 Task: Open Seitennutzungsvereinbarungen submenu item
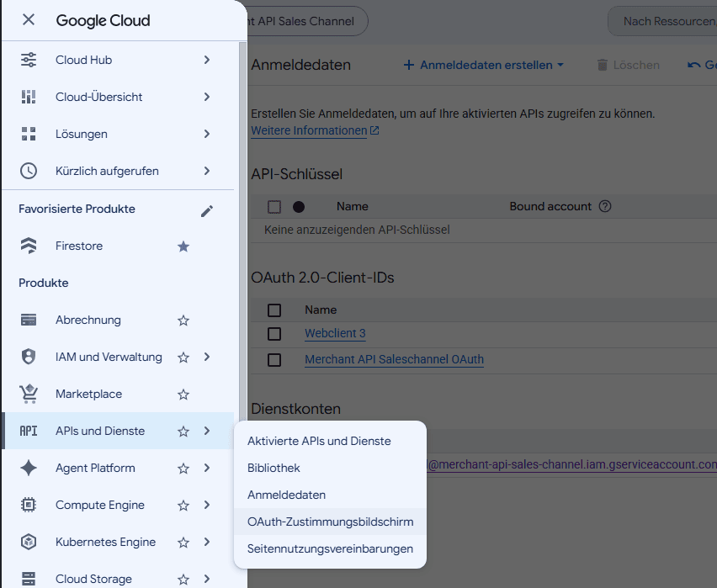[330, 548]
